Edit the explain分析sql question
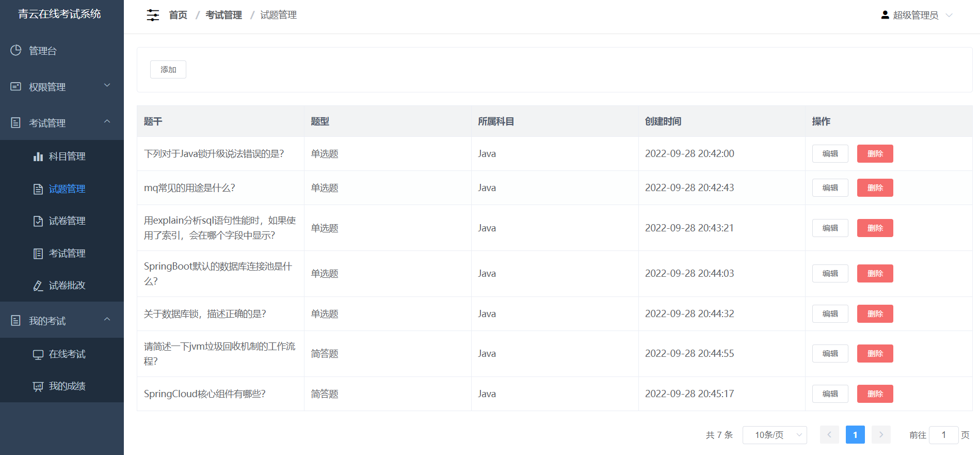This screenshot has height=455, width=980. 830,228
